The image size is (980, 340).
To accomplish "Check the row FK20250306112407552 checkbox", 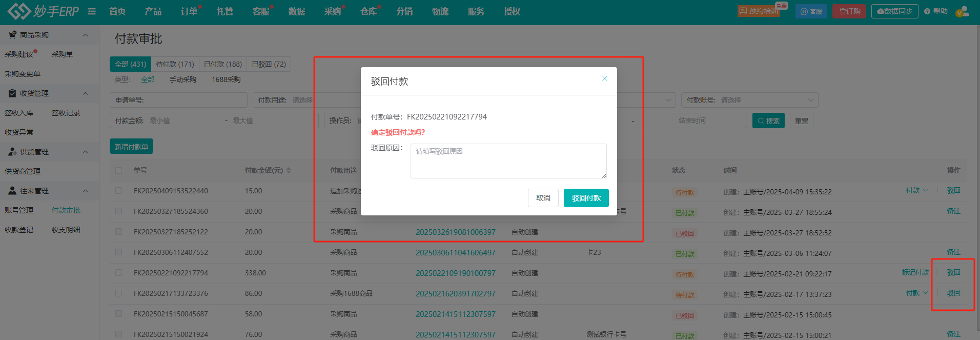I will click(119, 252).
